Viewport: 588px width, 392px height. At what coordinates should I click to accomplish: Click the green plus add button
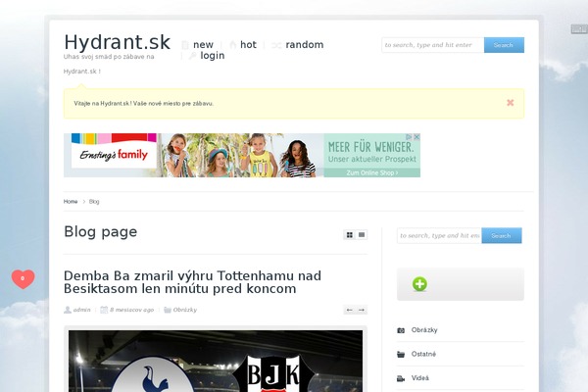click(419, 284)
